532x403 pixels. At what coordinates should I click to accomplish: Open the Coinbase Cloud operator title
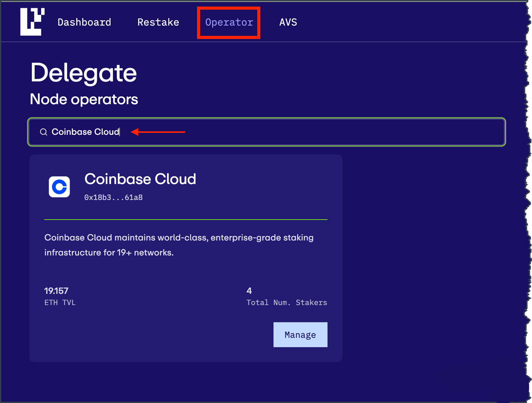pyautogui.click(x=140, y=179)
